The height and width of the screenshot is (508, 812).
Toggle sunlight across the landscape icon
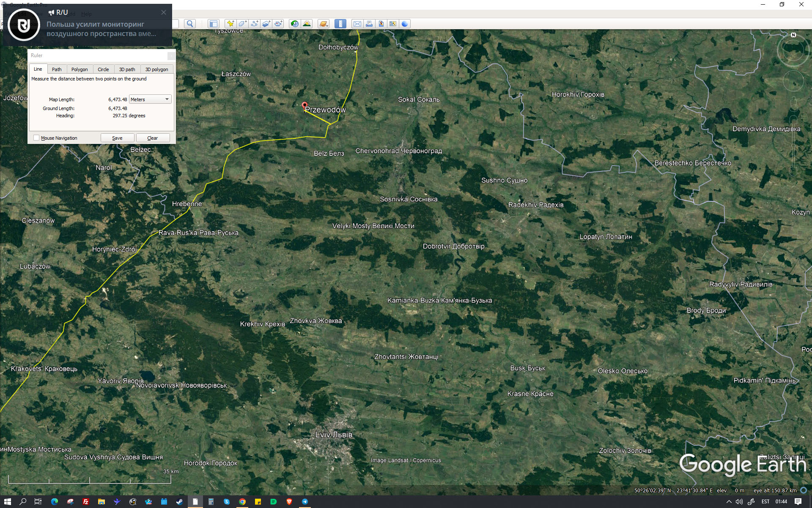click(307, 24)
